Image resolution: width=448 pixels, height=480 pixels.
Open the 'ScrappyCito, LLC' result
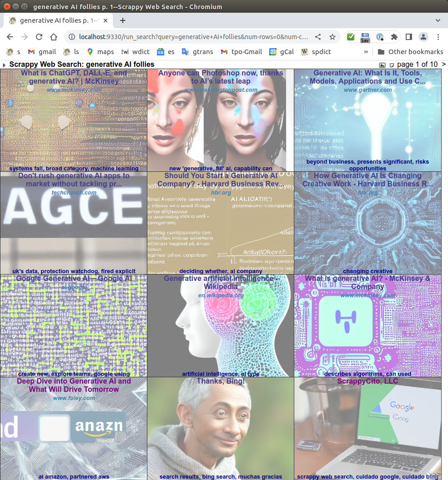[x=367, y=381]
